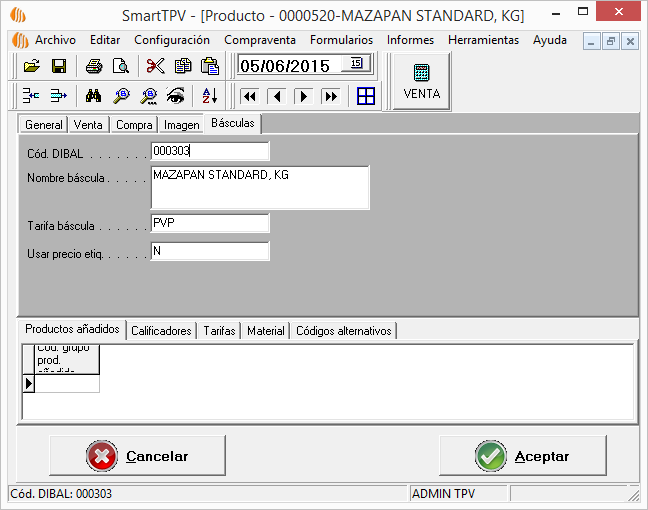Open the Configuración menu
Screen dimensions: 648x510
(172, 40)
